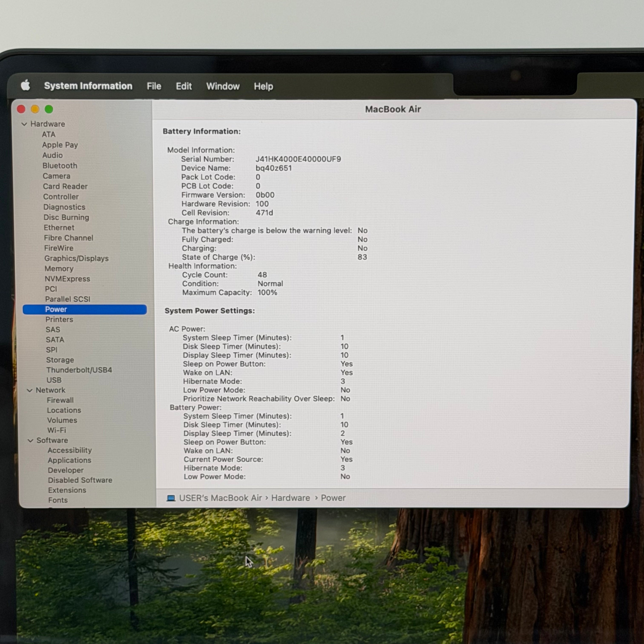Select FireWire in the sidebar

point(59,248)
